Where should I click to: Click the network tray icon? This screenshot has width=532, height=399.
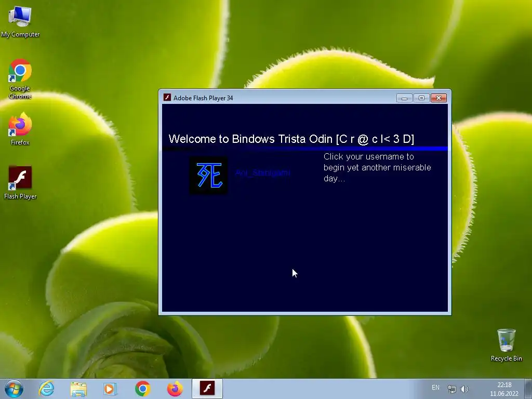point(451,389)
